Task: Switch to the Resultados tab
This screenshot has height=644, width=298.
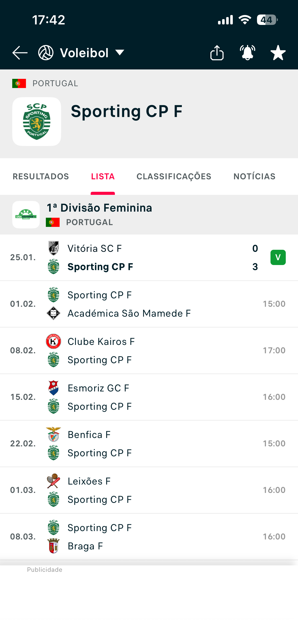Action: click(x=41, y=177)
